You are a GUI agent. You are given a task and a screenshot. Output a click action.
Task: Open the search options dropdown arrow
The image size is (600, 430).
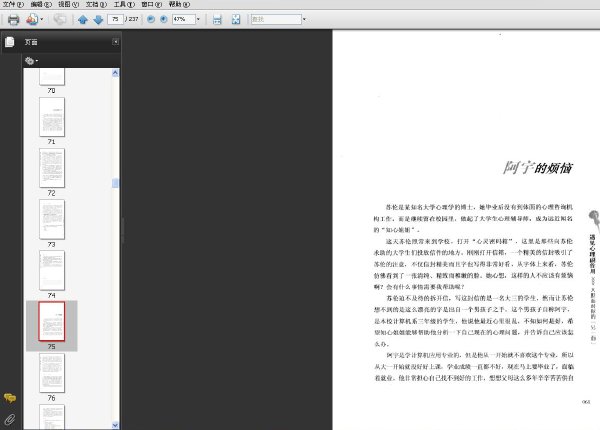click(305, 19)
